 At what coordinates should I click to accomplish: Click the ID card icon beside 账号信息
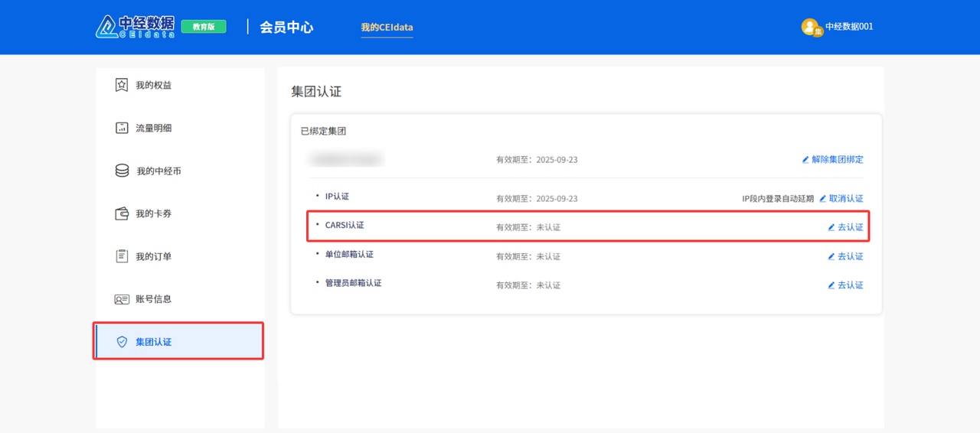point(122,299)
